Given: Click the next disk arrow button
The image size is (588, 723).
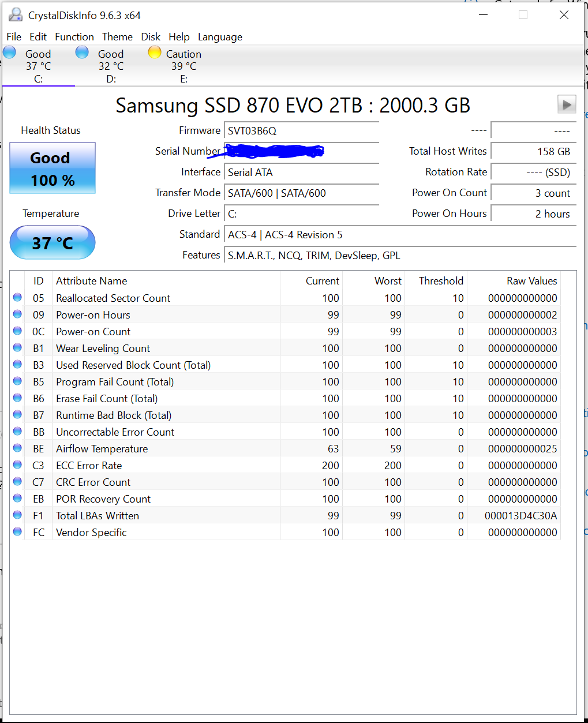Looking at the screenshot, I should tap(567, 104).
